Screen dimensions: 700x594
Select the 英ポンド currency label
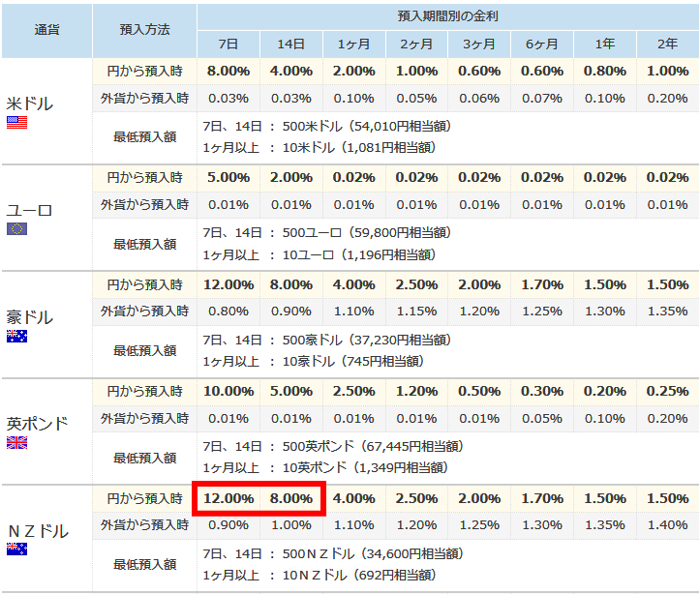[x=37, y=424]
